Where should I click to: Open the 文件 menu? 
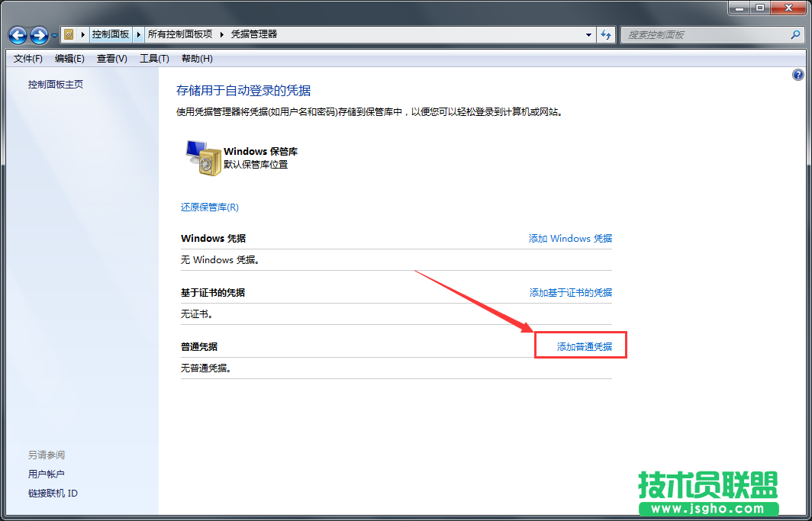[x=27, y=59]
